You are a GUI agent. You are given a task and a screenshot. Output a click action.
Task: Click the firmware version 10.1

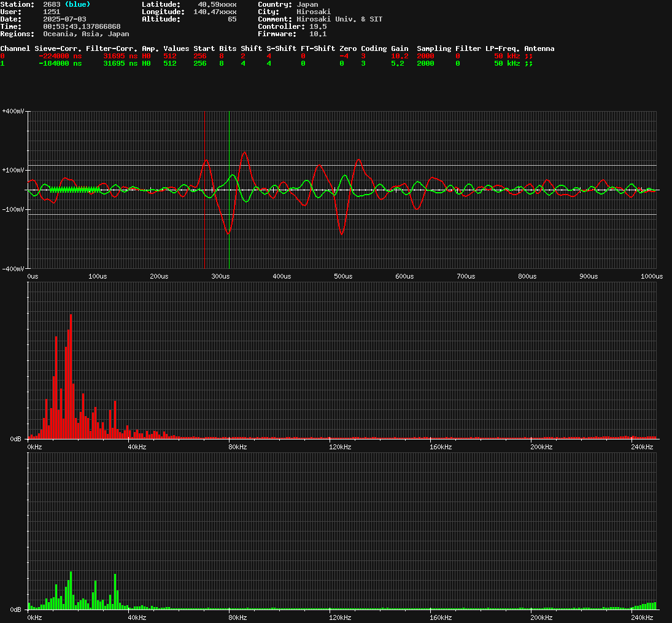(x=318, y=34)
